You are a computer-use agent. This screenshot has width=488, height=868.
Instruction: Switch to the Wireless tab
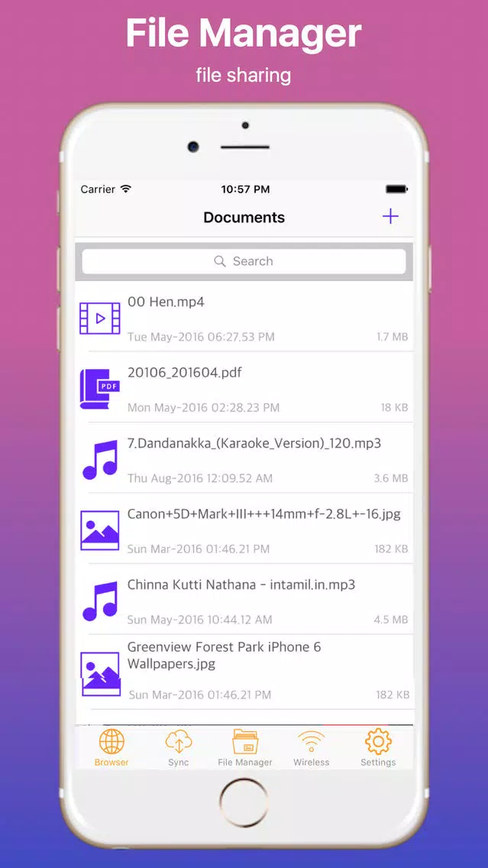coord(311,748)
